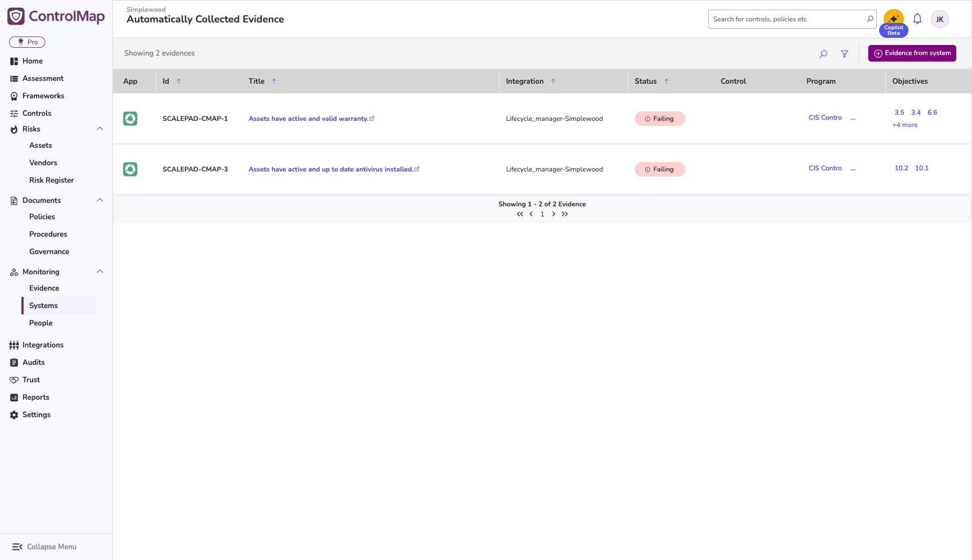972x560 pixels.
Task: Select Vendors under Risks
Action: 43,163
